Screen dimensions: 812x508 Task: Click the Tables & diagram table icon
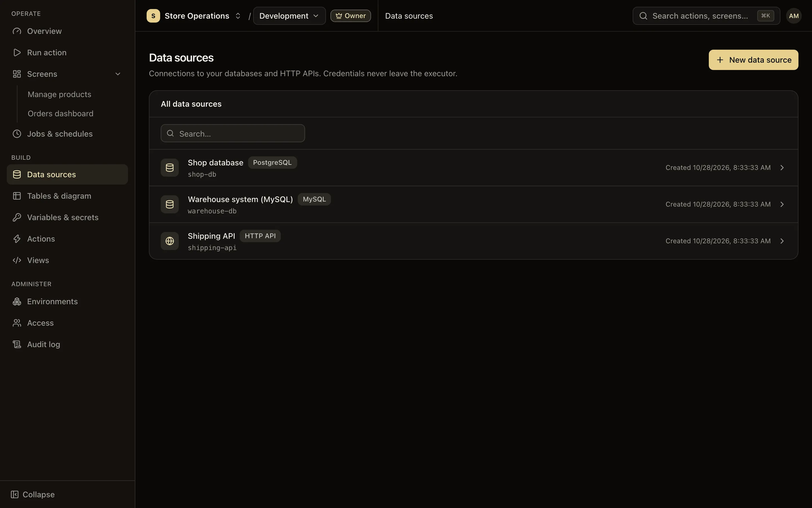click(x=17, y=196)
